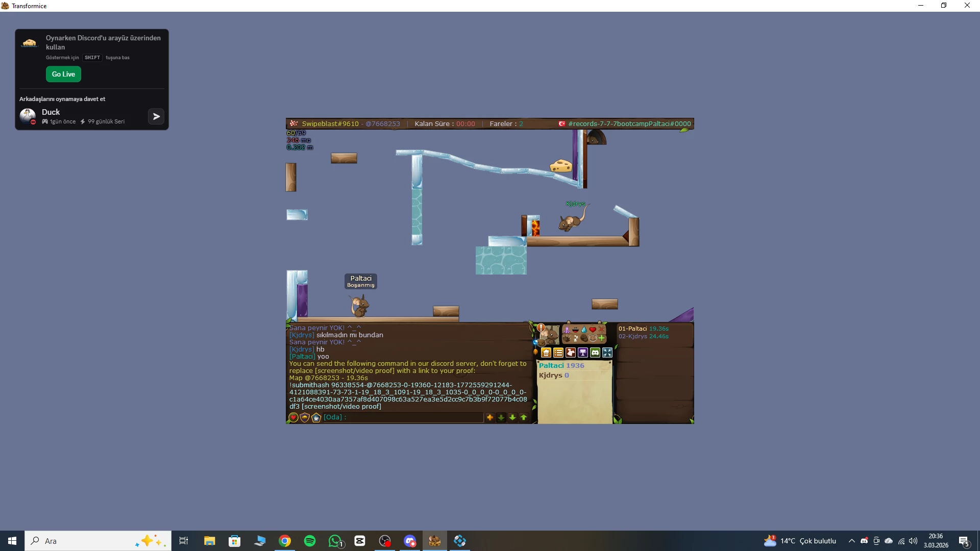This screenshot has width=980, height=551.
Task: Click the clap emote hands icon
Action: pyautogui.click(x=567, y=338)
